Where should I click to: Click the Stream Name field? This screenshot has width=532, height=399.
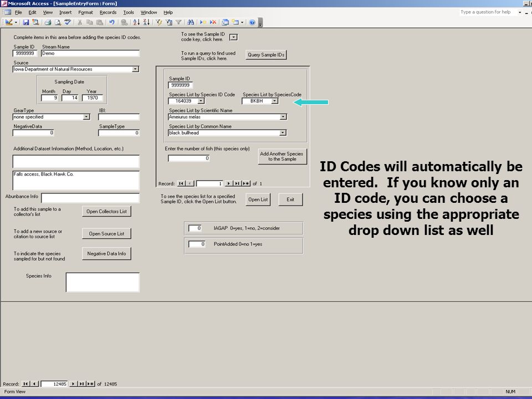point(90,53)
